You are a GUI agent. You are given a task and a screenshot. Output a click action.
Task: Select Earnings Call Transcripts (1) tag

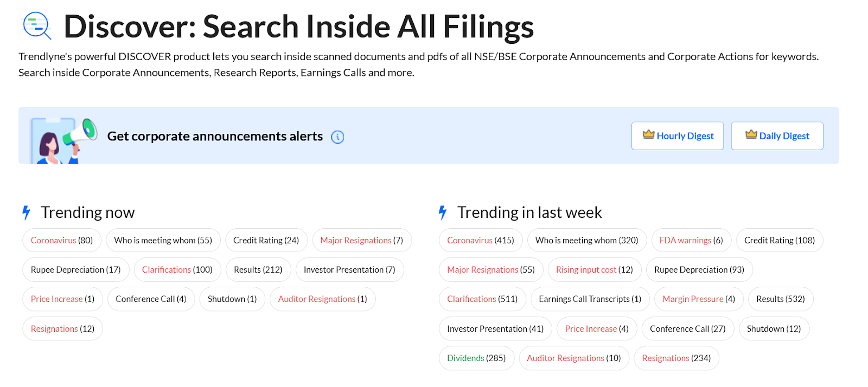point(590,299)
